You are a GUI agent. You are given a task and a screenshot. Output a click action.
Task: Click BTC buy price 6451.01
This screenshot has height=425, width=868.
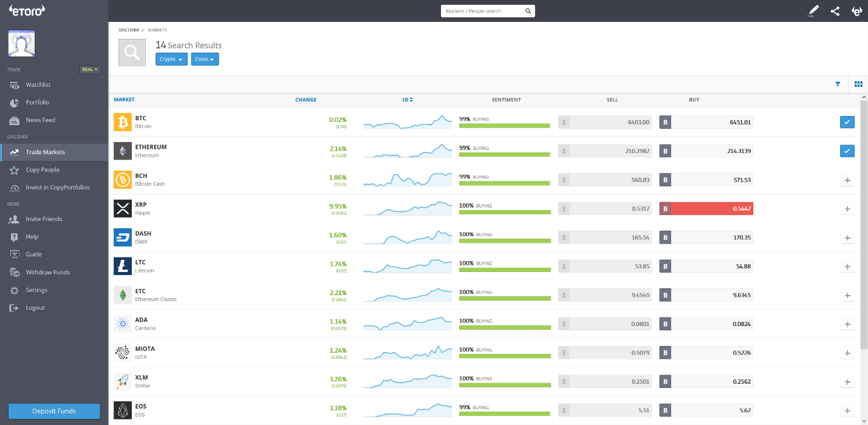706,122
